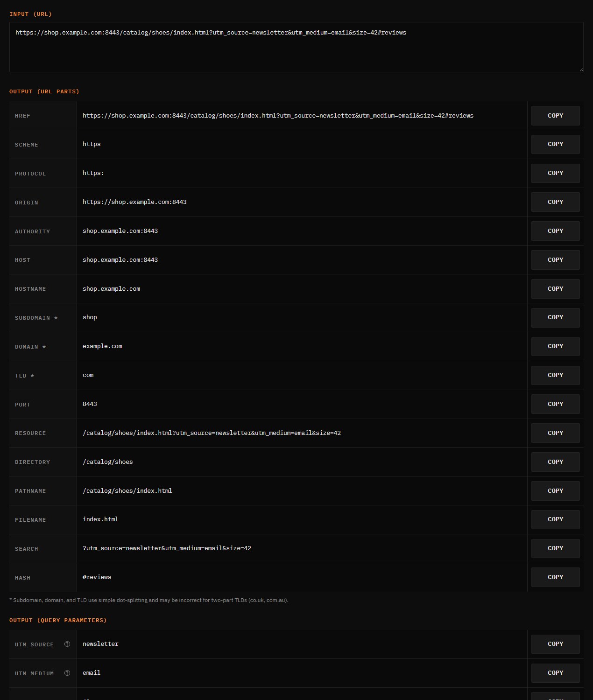Viewport: 593px width, 700px height.
Task: Copy the RESOURCE value
Action: click(555, 433)
